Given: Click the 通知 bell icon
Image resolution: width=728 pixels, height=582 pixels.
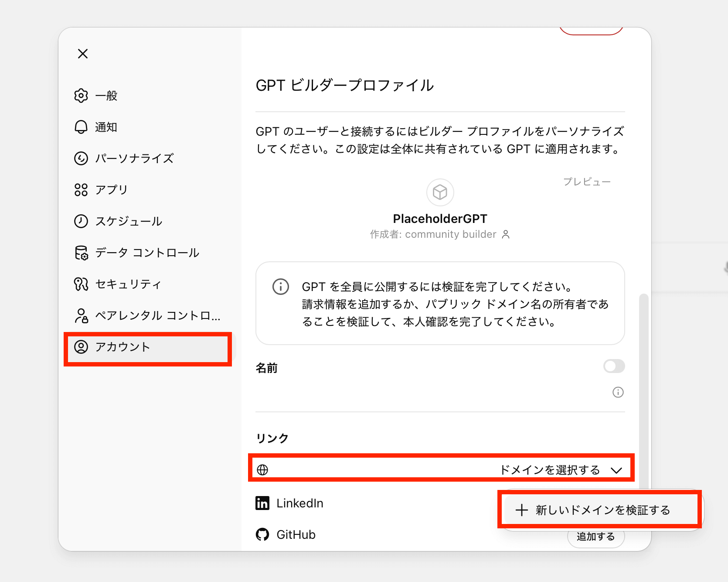Looking at the screenshot, I should 81,127.
